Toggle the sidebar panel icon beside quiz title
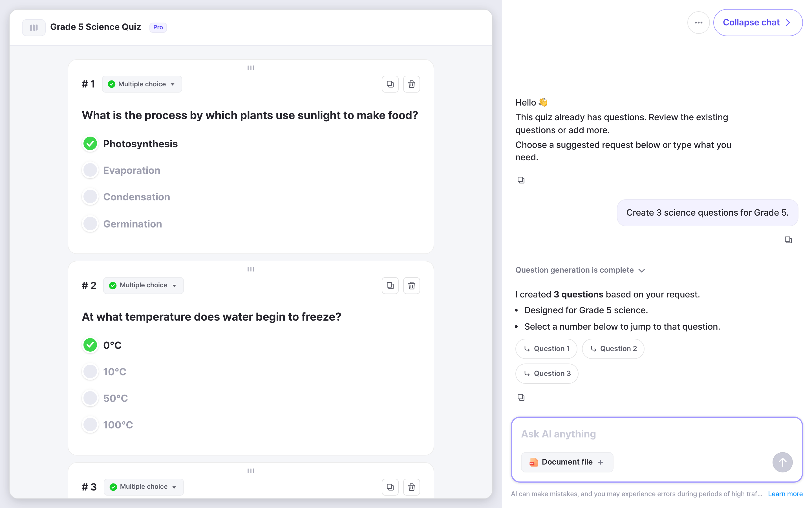 pos(34,27)
